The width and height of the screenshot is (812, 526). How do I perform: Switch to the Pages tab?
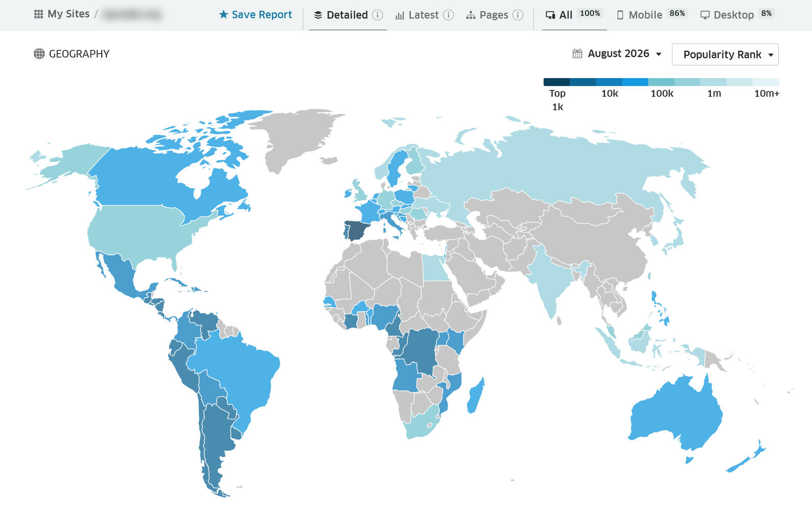point(494,15)
